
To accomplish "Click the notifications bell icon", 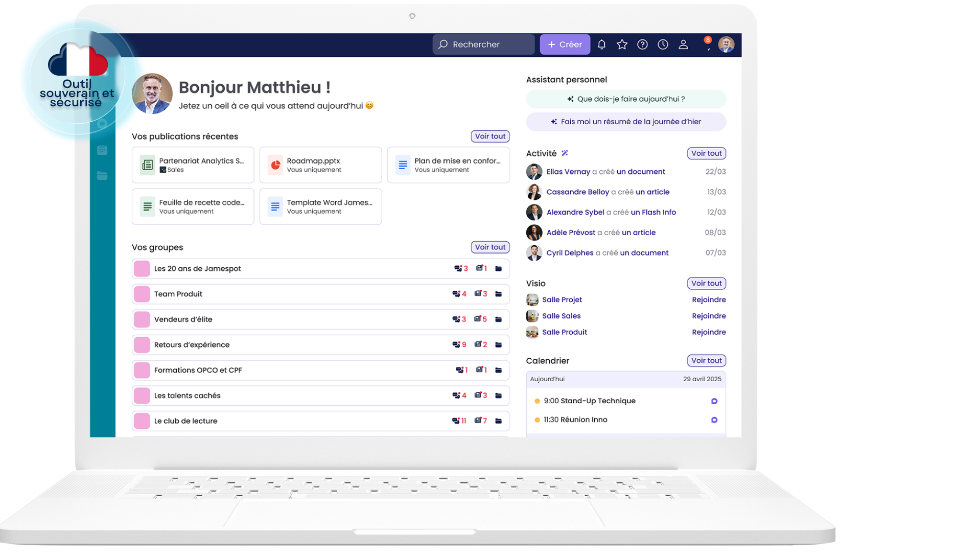I will [x=601, y=44].
